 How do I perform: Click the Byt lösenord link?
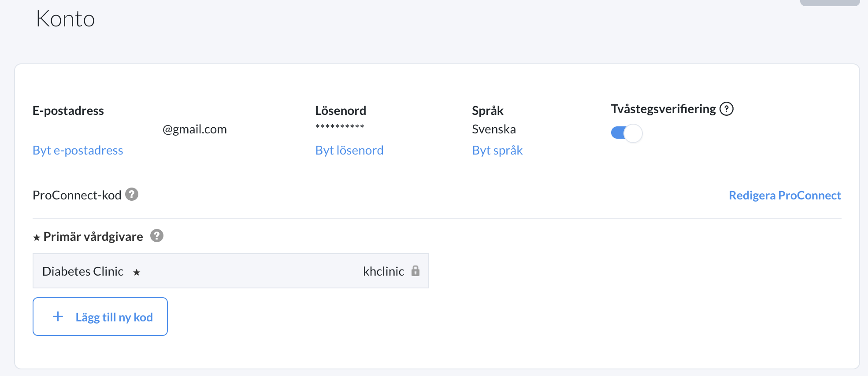pyautogui.click(x=349, y=151)
